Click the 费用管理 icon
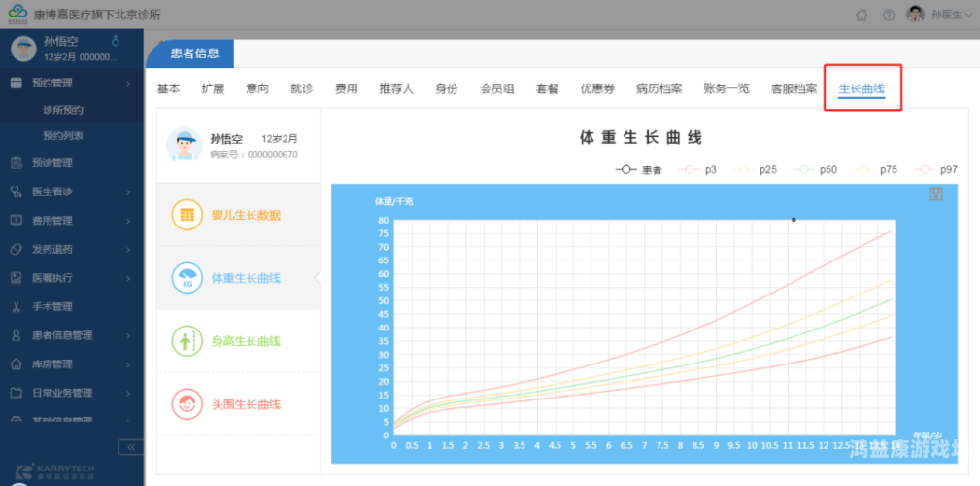980x486 pixels. 17,221
